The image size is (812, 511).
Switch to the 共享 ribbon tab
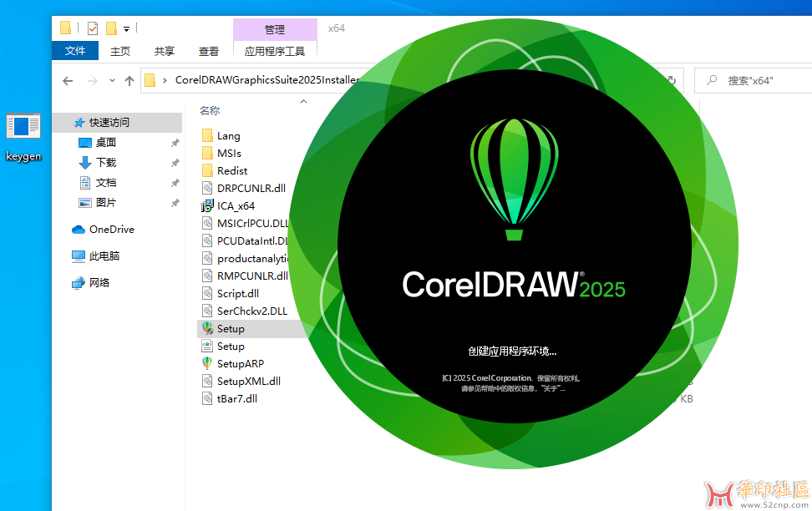point(165,51)
